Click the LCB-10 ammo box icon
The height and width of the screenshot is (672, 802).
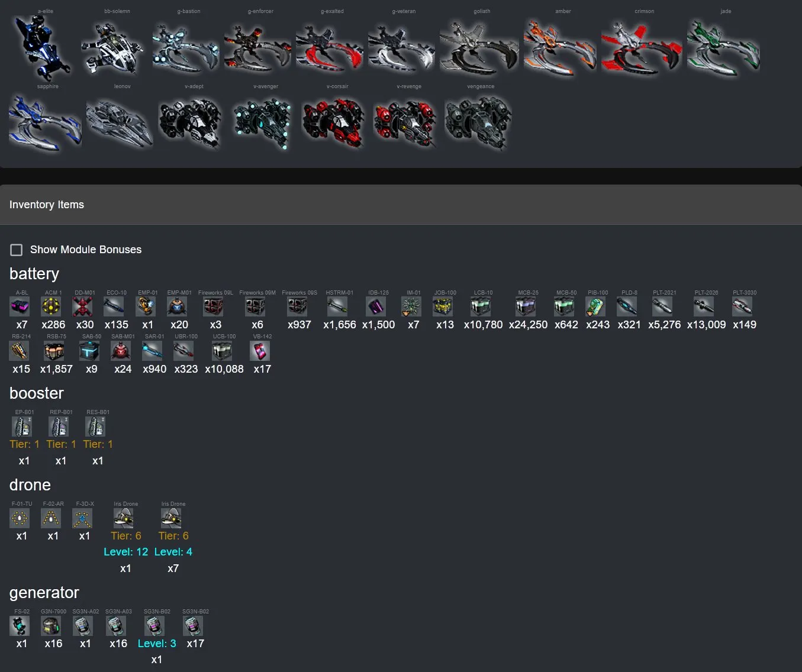point(481,306)
